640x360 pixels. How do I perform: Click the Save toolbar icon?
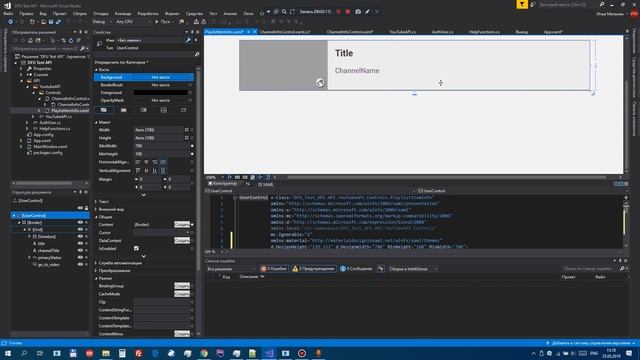(x=51, y=22)
